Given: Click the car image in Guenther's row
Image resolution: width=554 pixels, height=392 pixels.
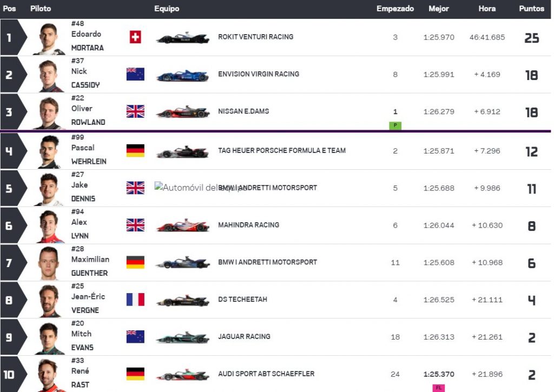Looking at the screenshot, I should tap(183, 263).
